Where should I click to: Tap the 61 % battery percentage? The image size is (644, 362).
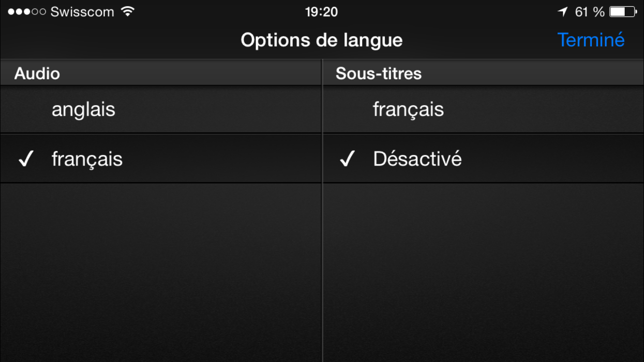(589, 12)
